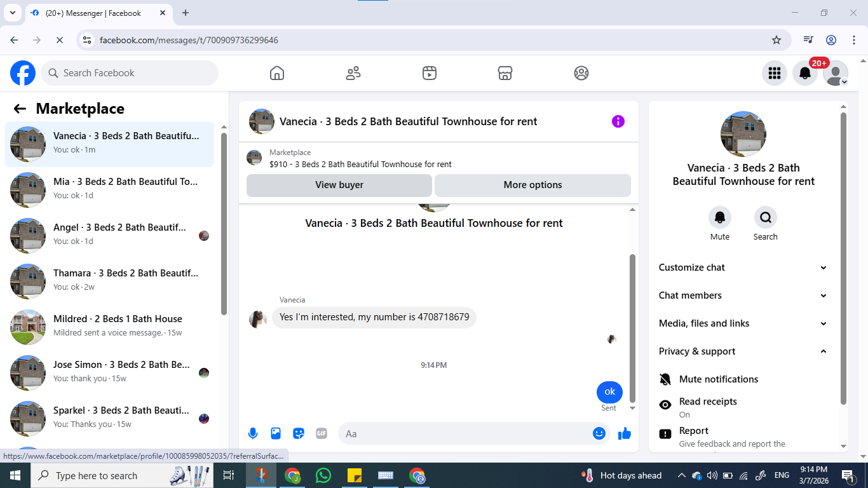Open Windows Task View button

click(229, 475)
